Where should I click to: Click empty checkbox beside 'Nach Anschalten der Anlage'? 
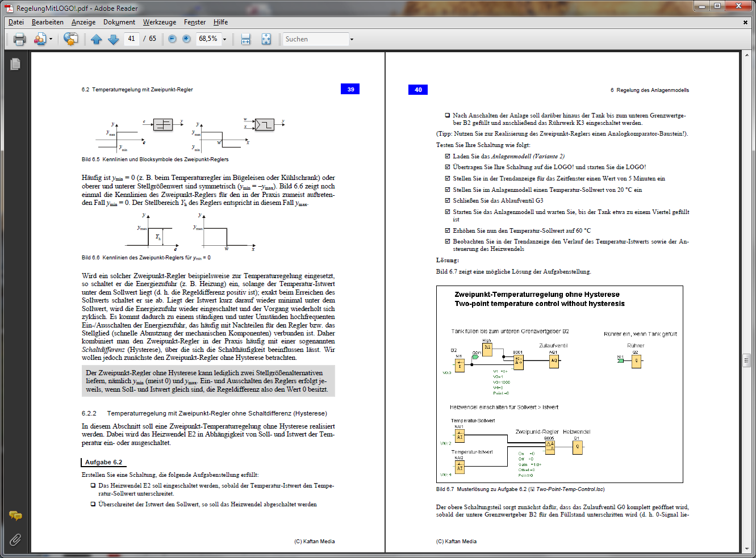pyautogui.click(x=448, y=115)
